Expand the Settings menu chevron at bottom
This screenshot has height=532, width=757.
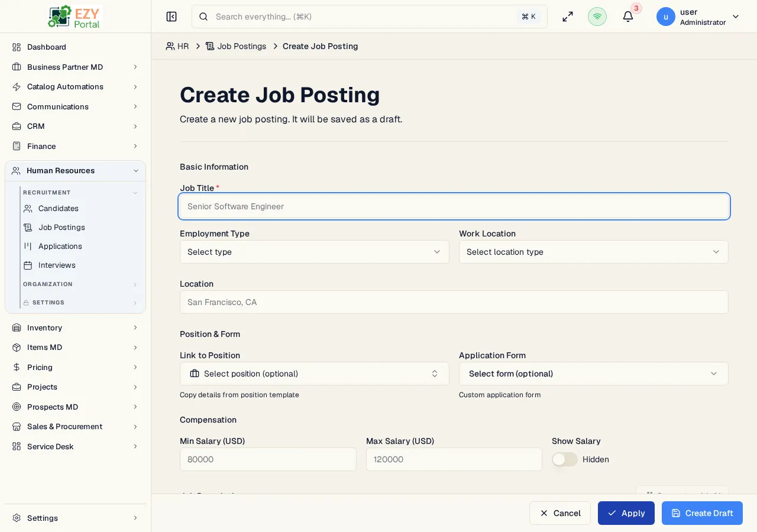(135, 518)
